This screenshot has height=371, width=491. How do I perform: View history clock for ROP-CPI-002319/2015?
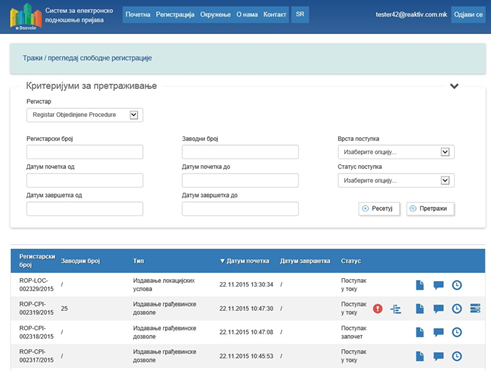point(457,309)
